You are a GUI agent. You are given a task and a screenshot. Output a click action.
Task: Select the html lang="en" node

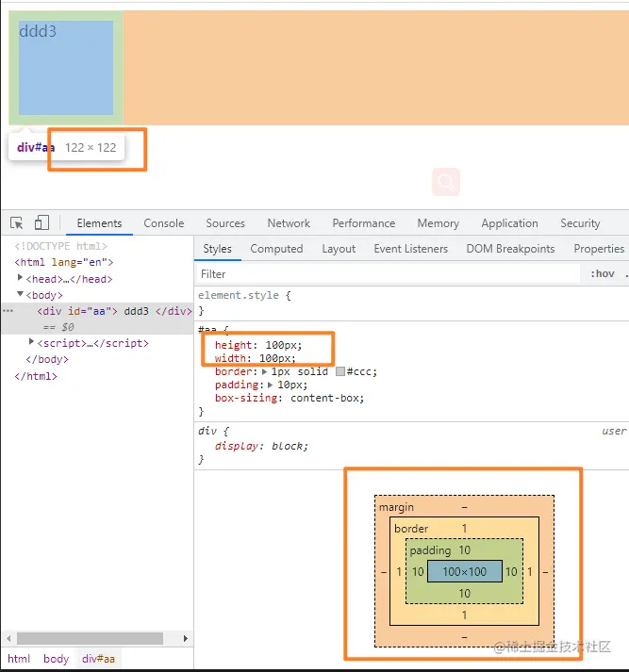[x=64, y=262]
